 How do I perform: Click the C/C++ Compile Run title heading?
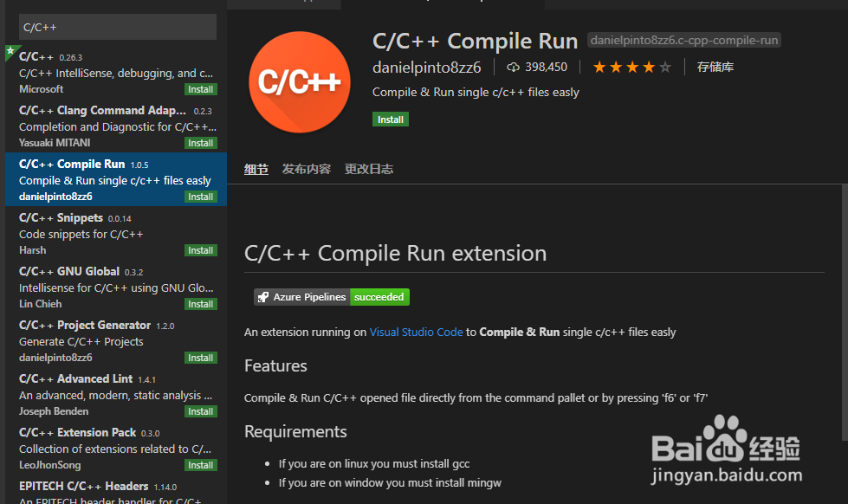coord(475,41)
